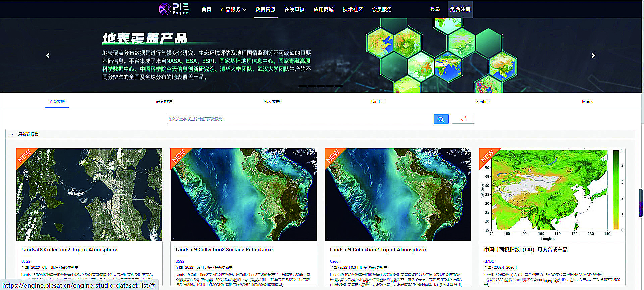
Task: Show the next banner slide arrow
Action: [593, 55]
